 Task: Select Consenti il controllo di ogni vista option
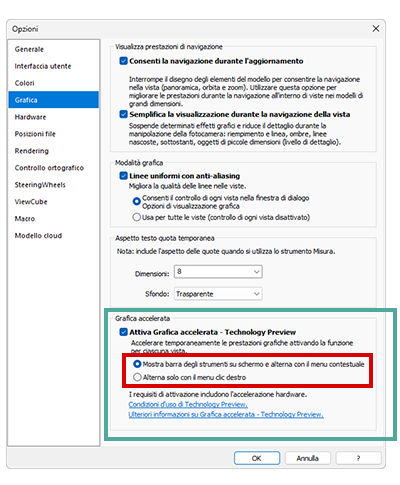click(x=136, y=201)
